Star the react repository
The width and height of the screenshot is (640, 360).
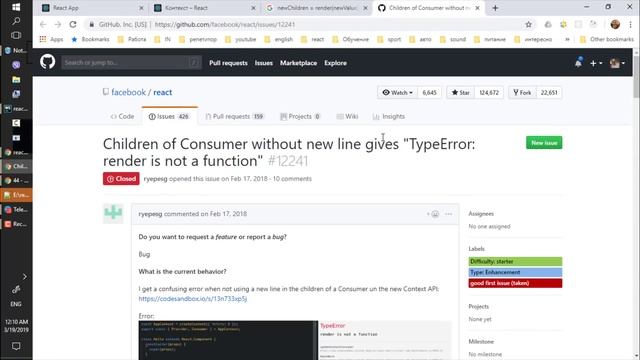click(x=460, y=93)
